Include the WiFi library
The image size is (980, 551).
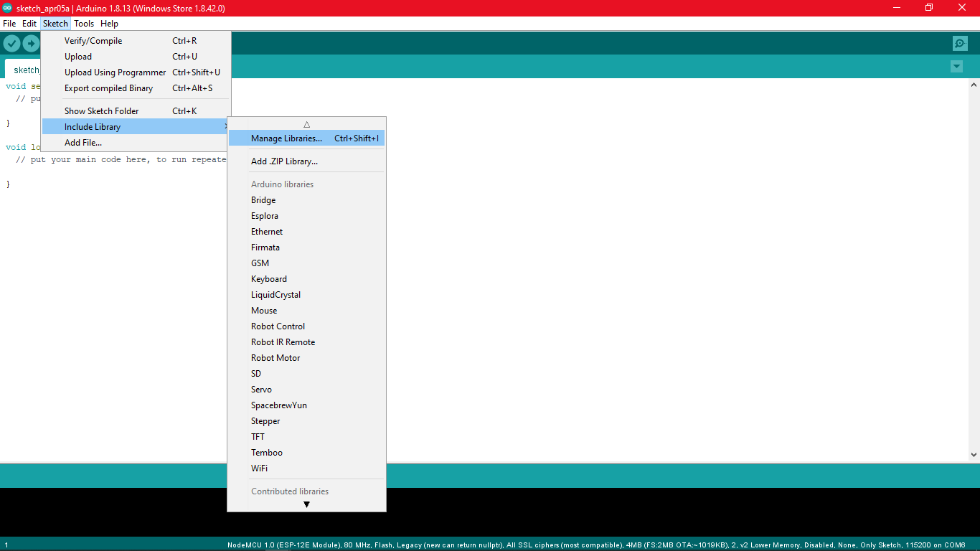click(x=306, y=468)
